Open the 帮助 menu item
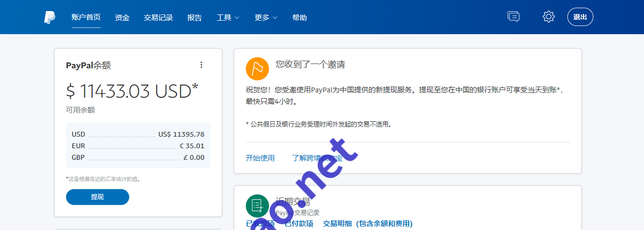This screenshot has width=644, height=230. coord(299,17)
